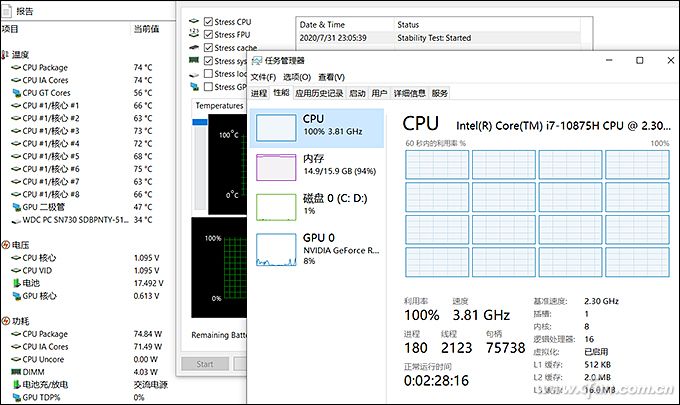Click the first logical processor graph
Image resolution: width=680 pixels, height=405 pixels.
[x=437, y=164]
